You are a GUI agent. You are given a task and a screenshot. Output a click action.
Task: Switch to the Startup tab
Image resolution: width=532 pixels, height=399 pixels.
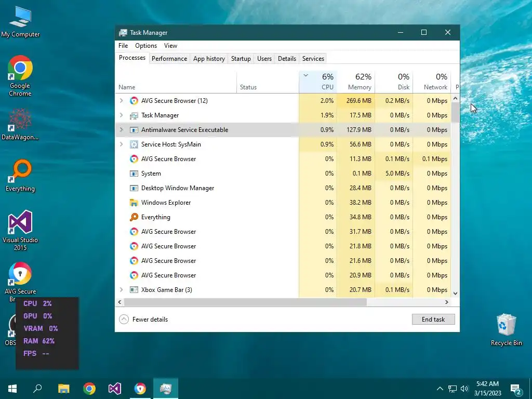tap(241, 58)
